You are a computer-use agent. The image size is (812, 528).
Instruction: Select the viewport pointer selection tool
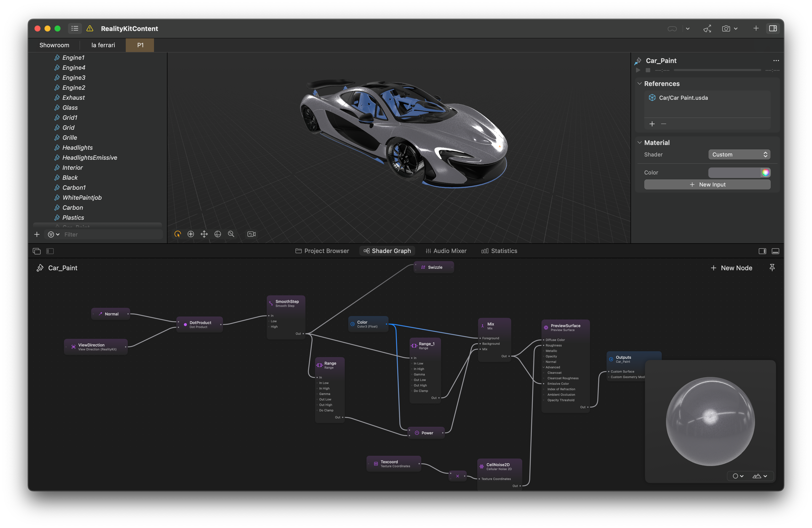point(177,234)
